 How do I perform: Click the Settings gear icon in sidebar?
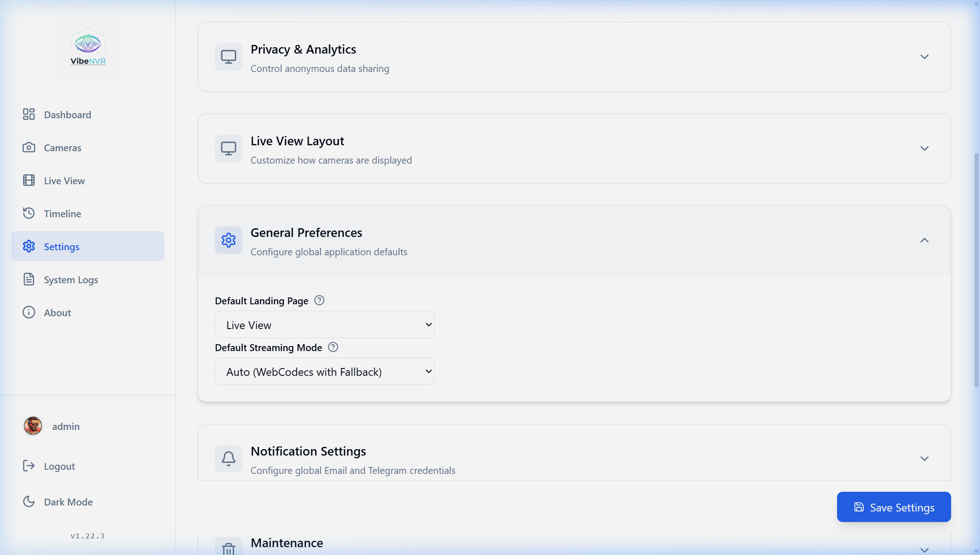coord(29,246)
